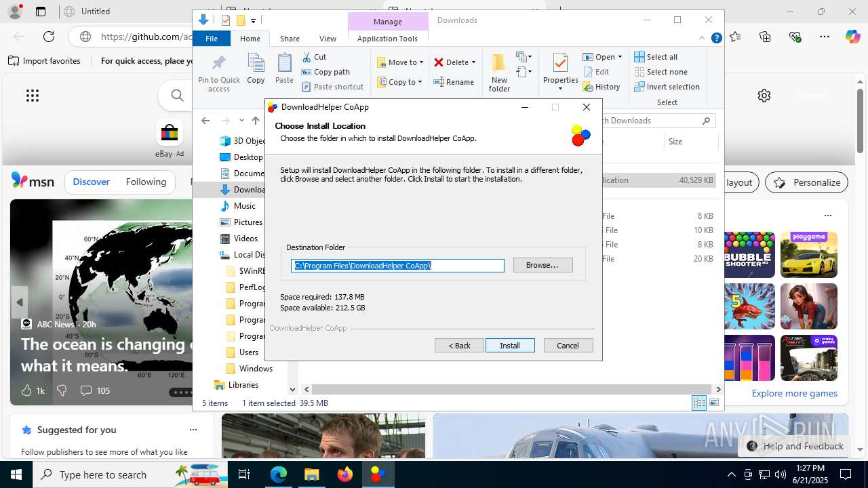Click the Manage contextual tab
The width and height of the screenshot is (868, 488).
387,22
